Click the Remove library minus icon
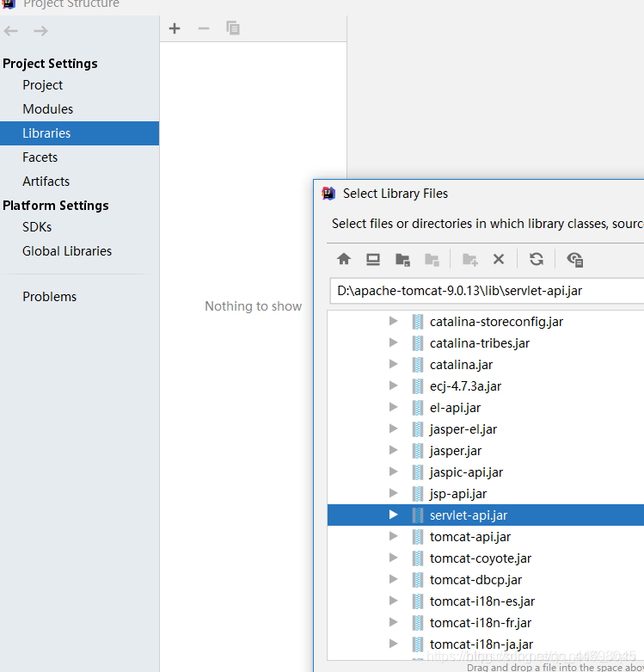This screenshot has width=644, height=672. [x=204, y=28]
